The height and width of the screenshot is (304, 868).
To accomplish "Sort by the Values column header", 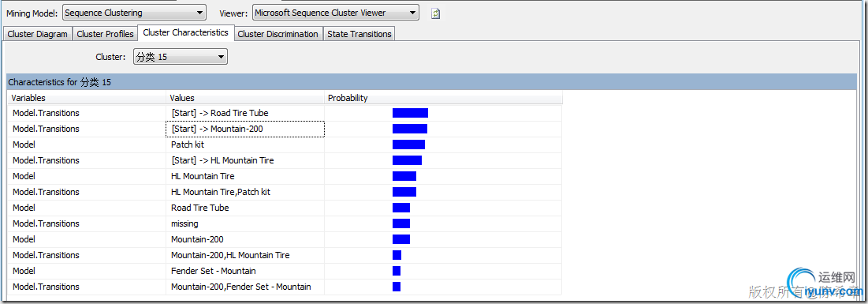I will (x=245, y=98).
